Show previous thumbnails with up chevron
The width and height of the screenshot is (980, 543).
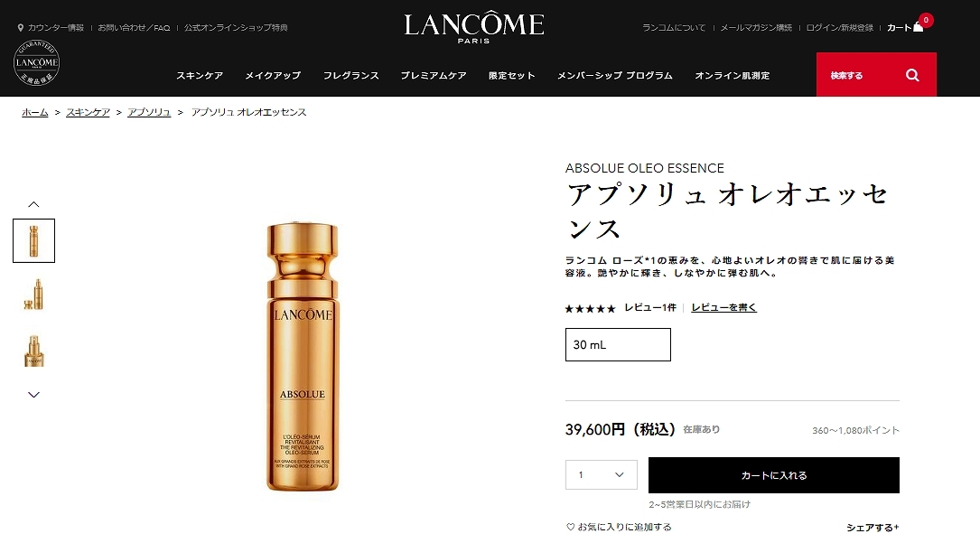click(x=33, y=204)
